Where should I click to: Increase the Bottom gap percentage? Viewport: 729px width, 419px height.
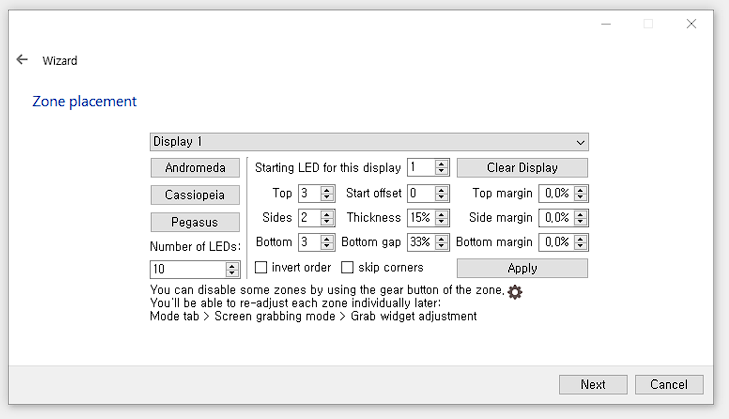click(x=442, y=238)
